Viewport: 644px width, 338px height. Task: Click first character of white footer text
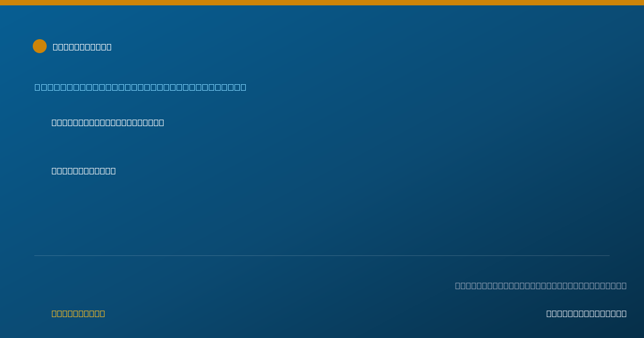click(x=549, y=313)
